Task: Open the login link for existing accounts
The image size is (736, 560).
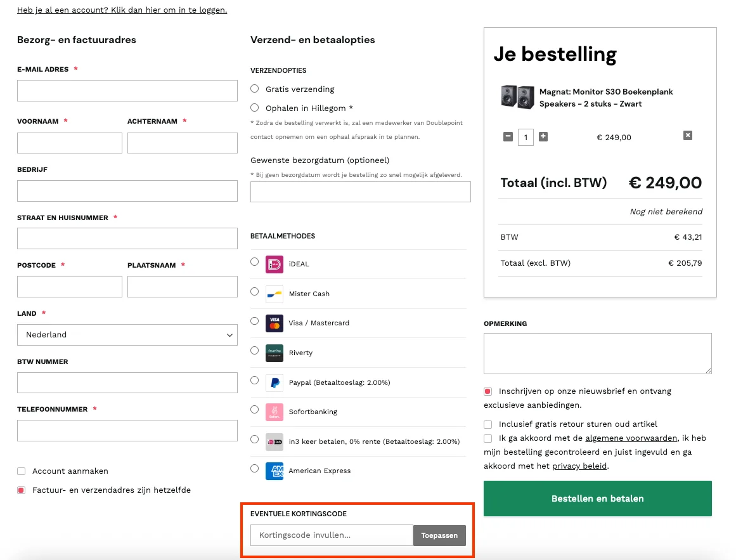Action: [120, 10]
